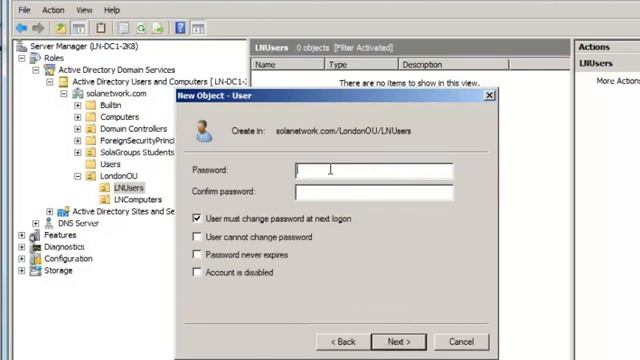Sort by the Type column header
Viewport: 640px width, 360px height.
[362, 64]
